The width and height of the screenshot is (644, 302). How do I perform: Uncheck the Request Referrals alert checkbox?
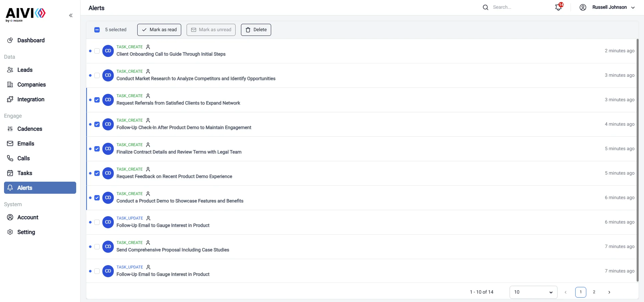(97, 100)
